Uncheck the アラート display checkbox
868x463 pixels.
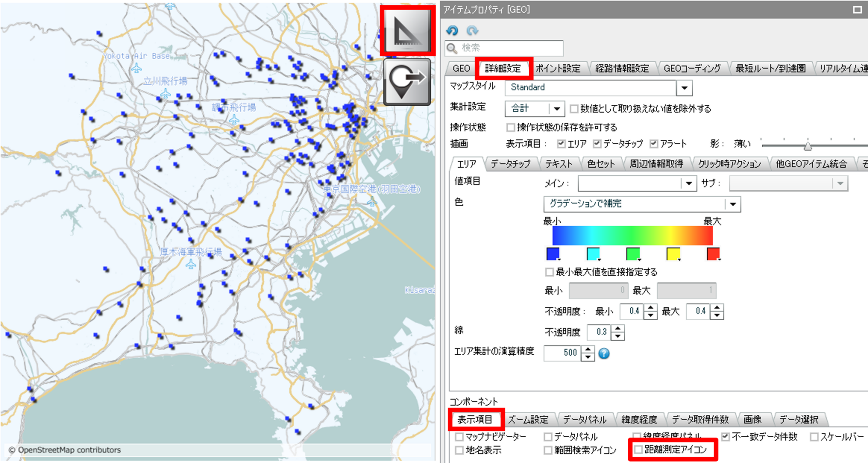654,143
